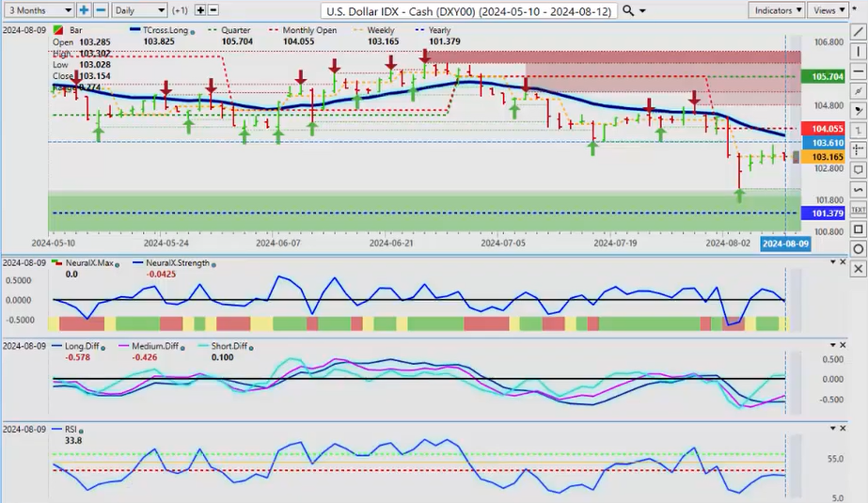Click the blue minus zoom-out button
868x503 pixels.
tap(100, 10)
